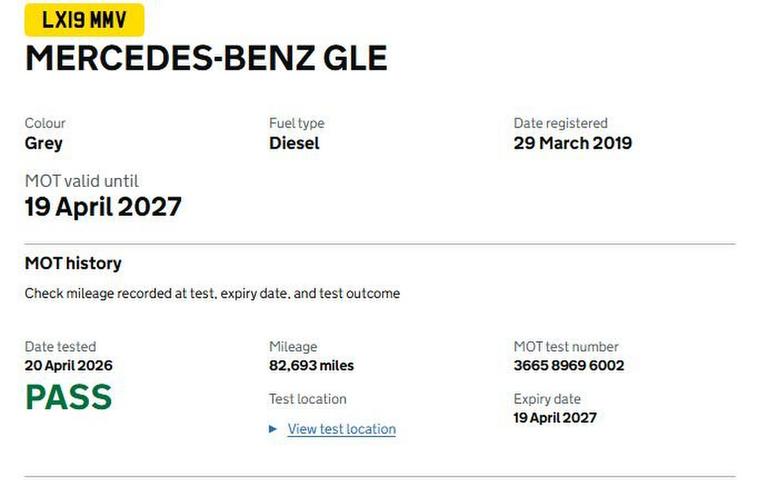
Task: Click the LX19 MMV registration plate
Action: click(84, 20)
